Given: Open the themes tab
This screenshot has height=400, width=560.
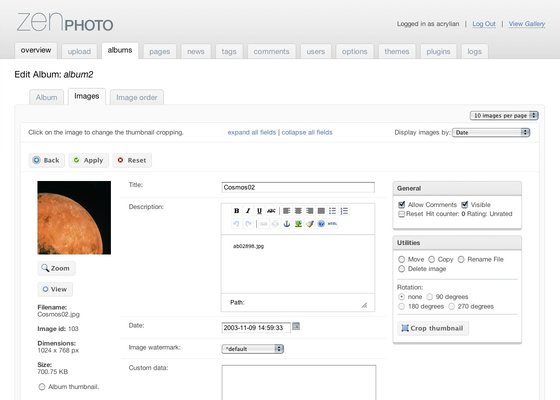Looking at the screenshot, I should pos(397,51).
